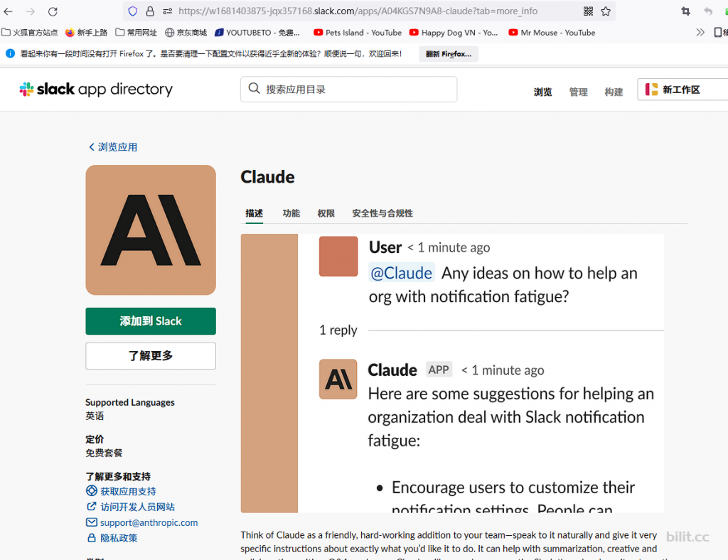Screen dimensions: 728x560
Task: Click the browser forward arrow
Action: pos(31,11)
